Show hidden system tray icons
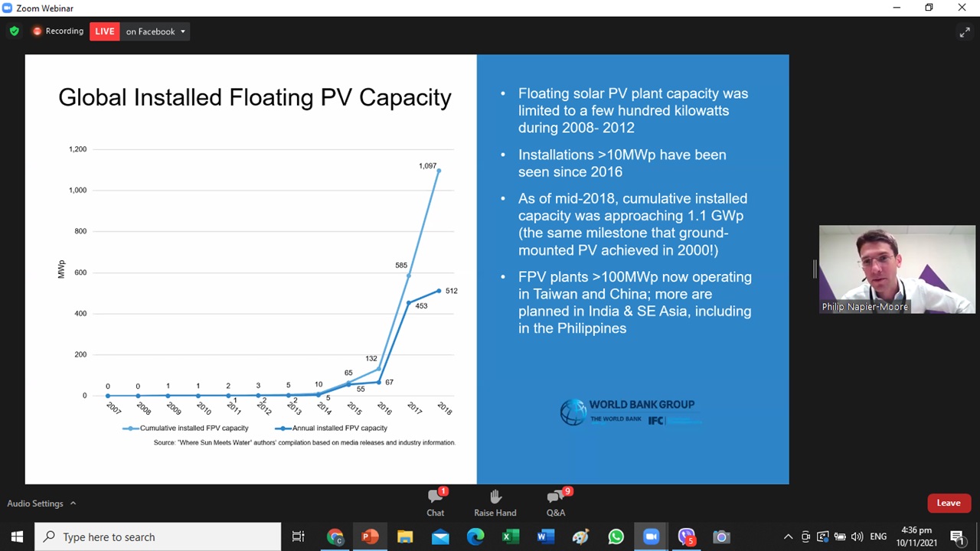The width and height of the screenshot is (980, 551). [788, 537]
